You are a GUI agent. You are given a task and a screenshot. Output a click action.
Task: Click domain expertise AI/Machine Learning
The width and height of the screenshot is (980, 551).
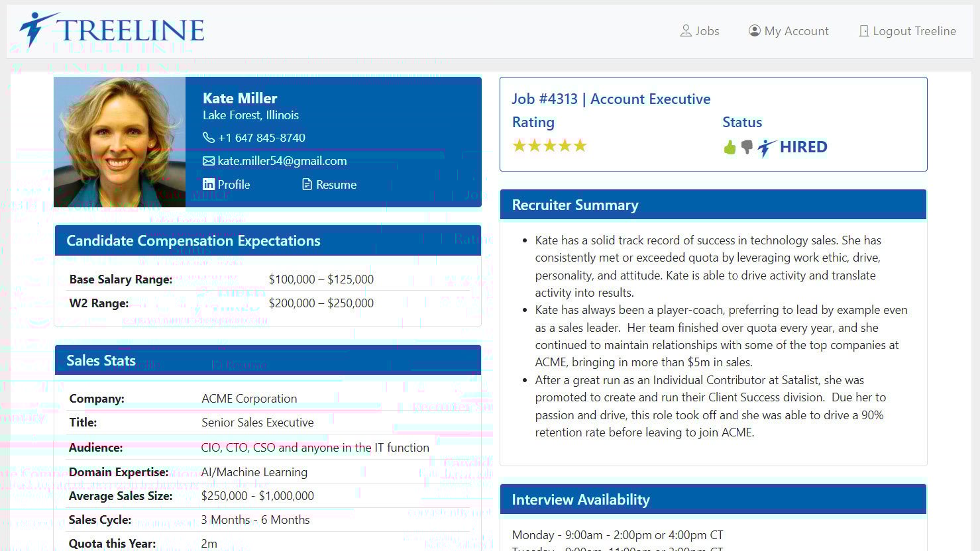[254, 472]
